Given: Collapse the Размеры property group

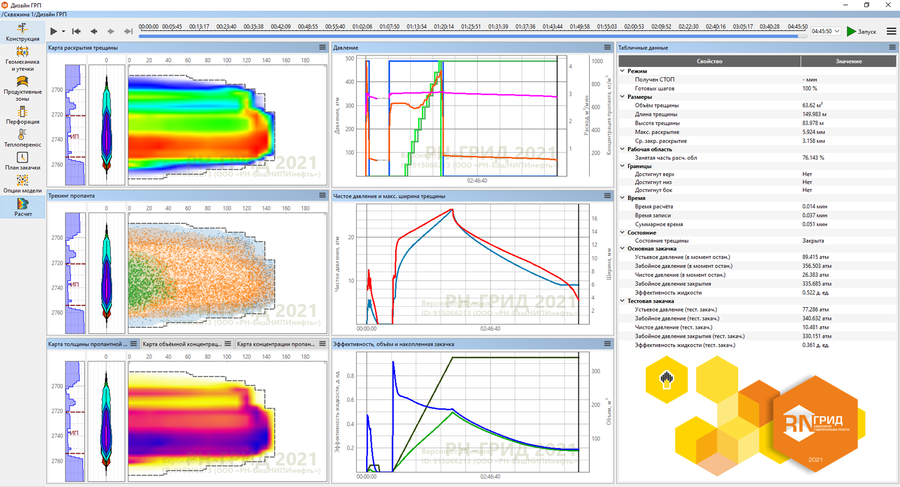Looking at the screenshot, I should [623, 96].
